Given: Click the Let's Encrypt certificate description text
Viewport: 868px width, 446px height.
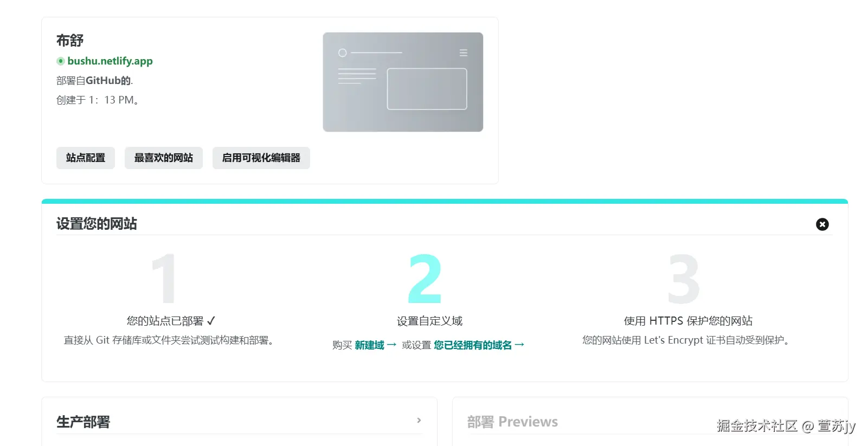Looking at the screenshot, I should [x=687, y=340].
